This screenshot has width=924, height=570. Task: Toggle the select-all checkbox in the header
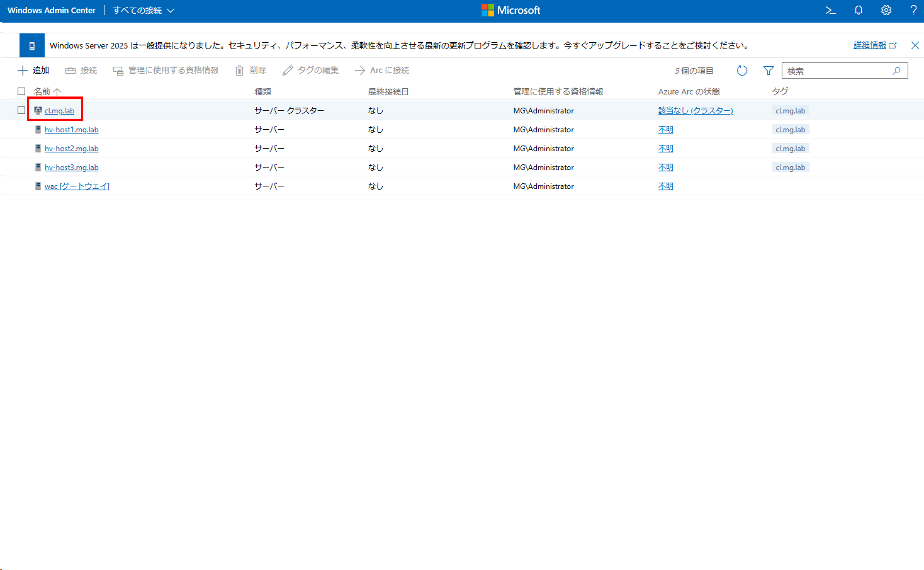coord(21,92)
